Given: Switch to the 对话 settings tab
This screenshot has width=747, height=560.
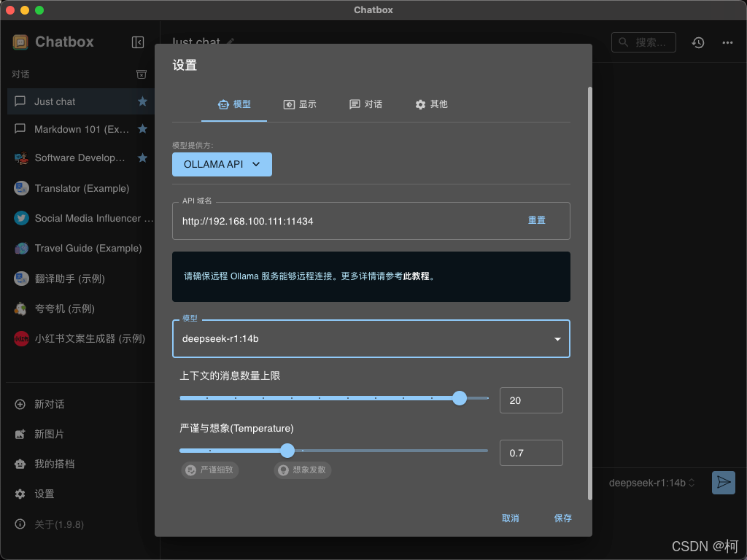Looking at the screenshot, I should (x=365, y=104).
